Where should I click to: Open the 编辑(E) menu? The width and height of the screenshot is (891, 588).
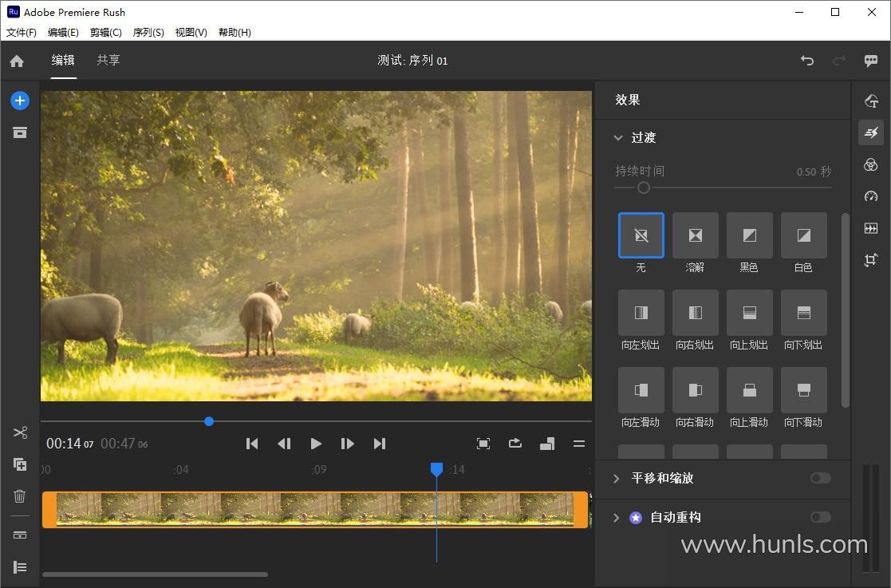[x=63, y=33]
